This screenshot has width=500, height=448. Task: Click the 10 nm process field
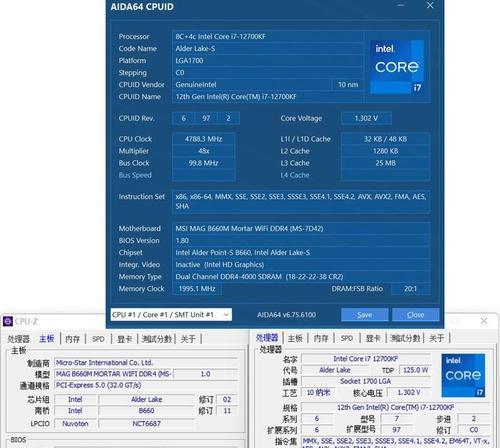pyautogui.click(x=348, y=85)
